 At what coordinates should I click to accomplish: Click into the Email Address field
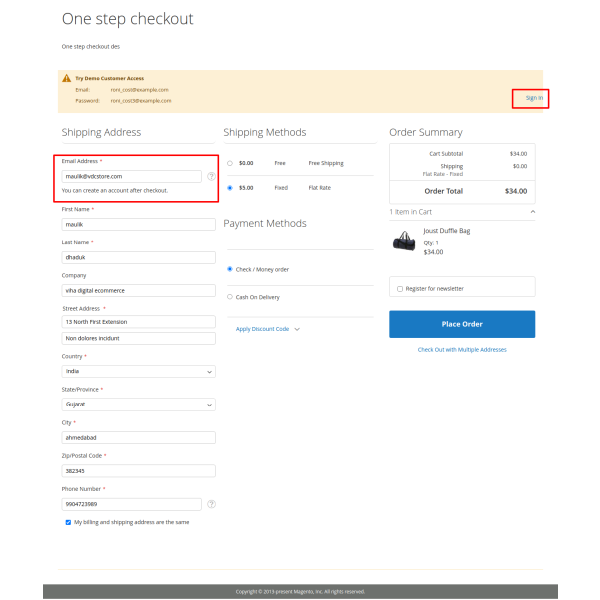[132, 176]
